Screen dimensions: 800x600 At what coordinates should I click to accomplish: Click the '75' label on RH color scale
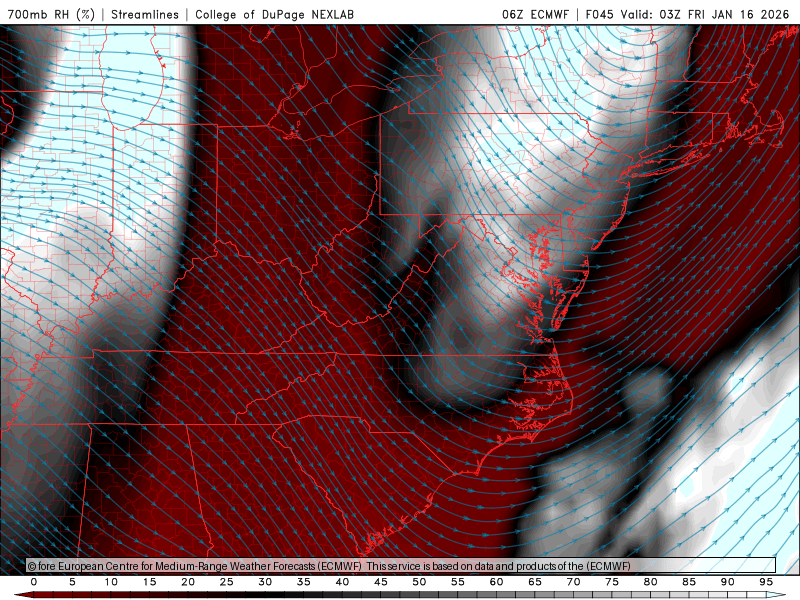[612, 582]
